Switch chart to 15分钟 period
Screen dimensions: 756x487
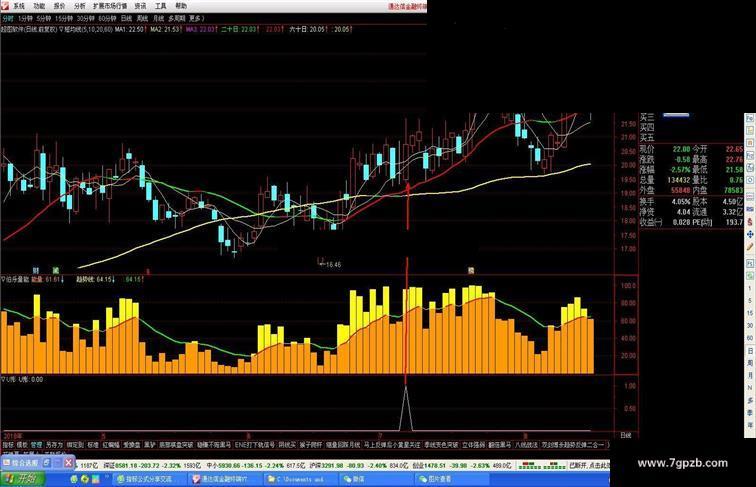click(x=64, y=18)
